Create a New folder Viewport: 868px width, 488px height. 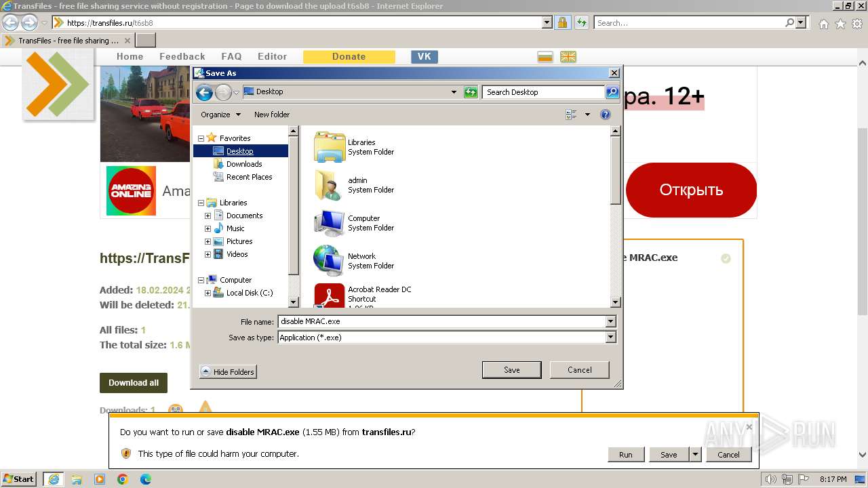tap(272, 115)
